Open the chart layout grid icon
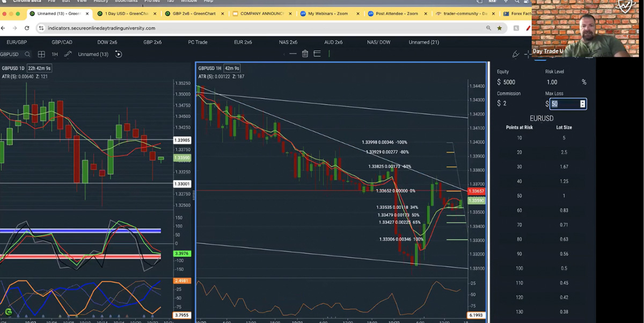The image size is (644, 323). click(41, 54)
